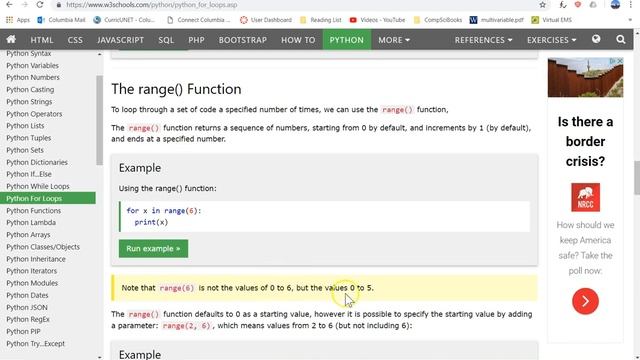Open Python Lambda in sidebar
Image resolution: width=640 pixels, height=360 pixels.
click(x=31, y=222)
